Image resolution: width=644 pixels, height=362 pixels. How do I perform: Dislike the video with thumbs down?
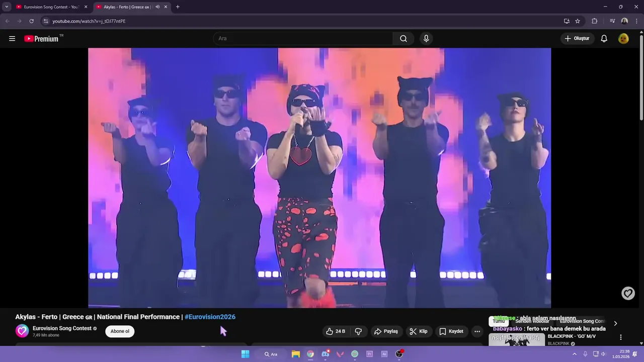[x=358, y=331]
